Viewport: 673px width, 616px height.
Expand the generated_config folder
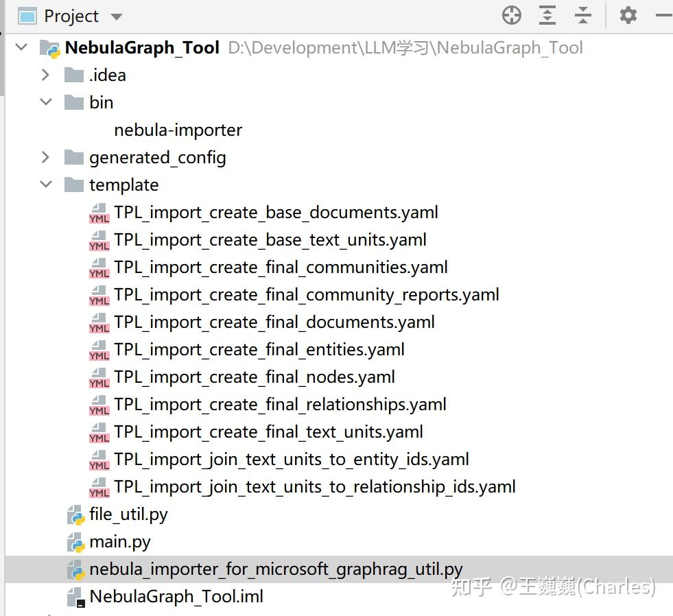click(x=46, y=157)
